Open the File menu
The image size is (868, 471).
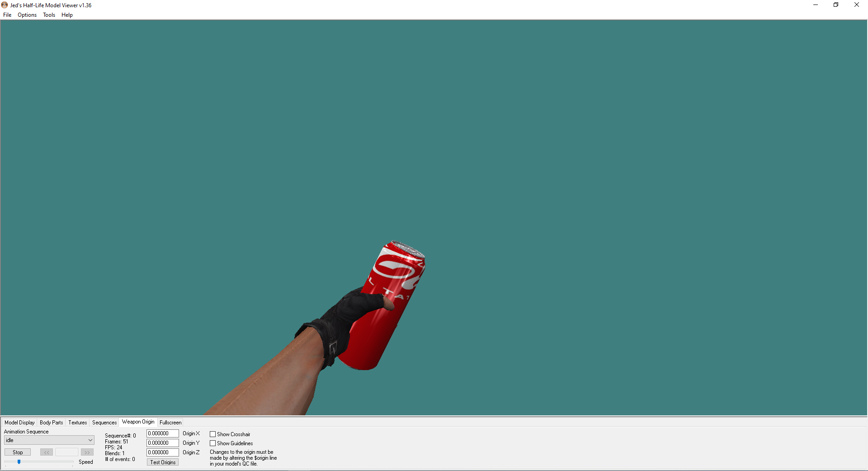tap(7, 15)
